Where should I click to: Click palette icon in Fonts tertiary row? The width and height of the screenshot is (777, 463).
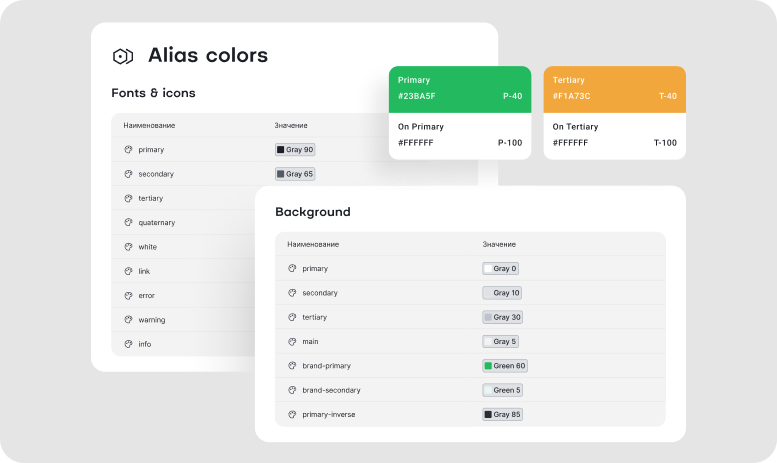(x=128, y=198)
